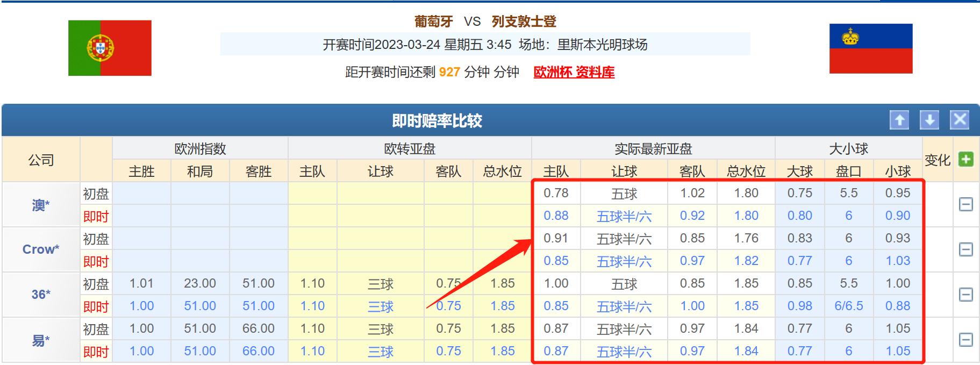Click 澳* 初盘 主队 value 0.78

coord(556,193)
